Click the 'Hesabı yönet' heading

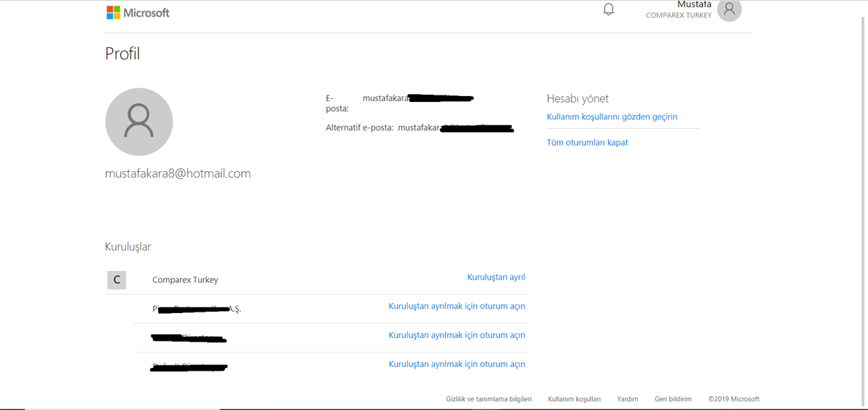(577, 98)
